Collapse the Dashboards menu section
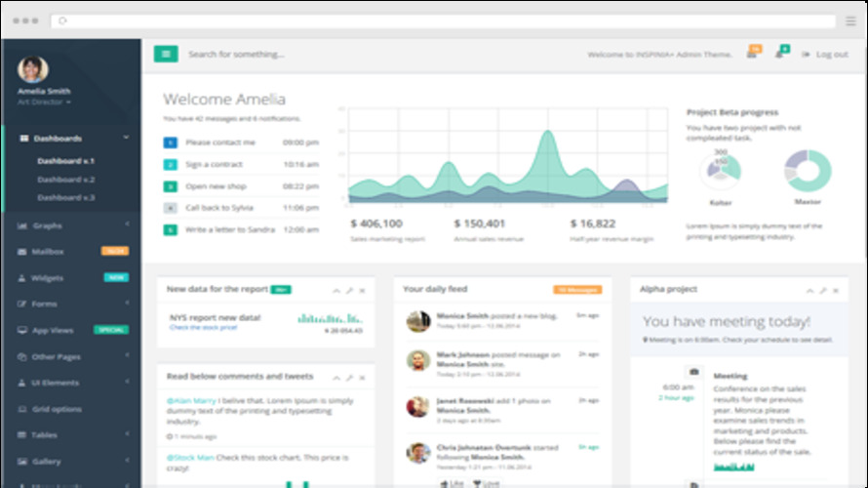This screenshot has width=868, height=488. (x=126, y=138)
